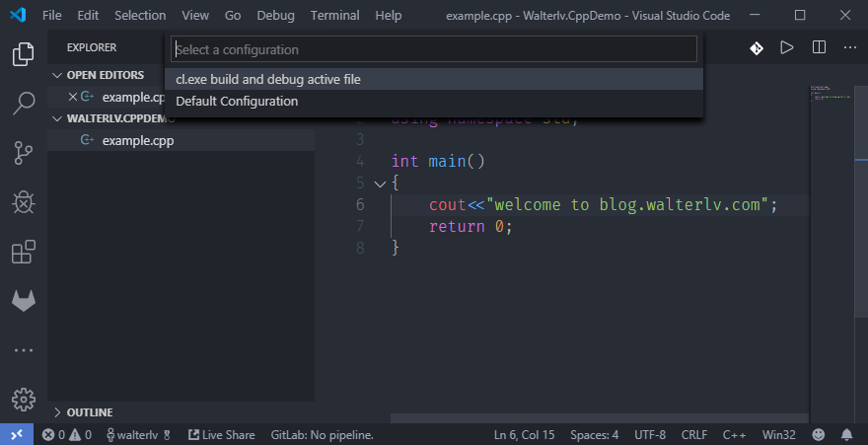The height and width of the screenshot is (445, 868).
Task: Open example.cpp in the workspace file tree
Action: 137,140
